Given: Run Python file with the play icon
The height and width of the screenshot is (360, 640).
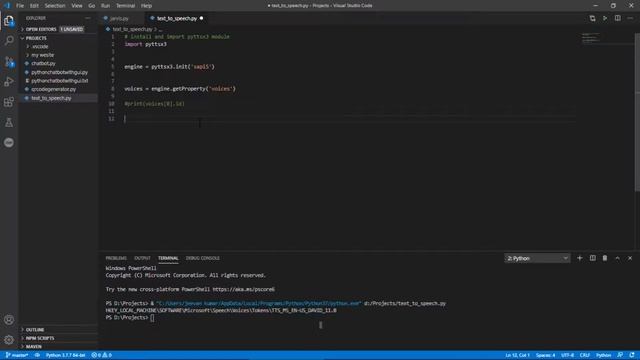Looking at the screenshot, I should point(605,18).
